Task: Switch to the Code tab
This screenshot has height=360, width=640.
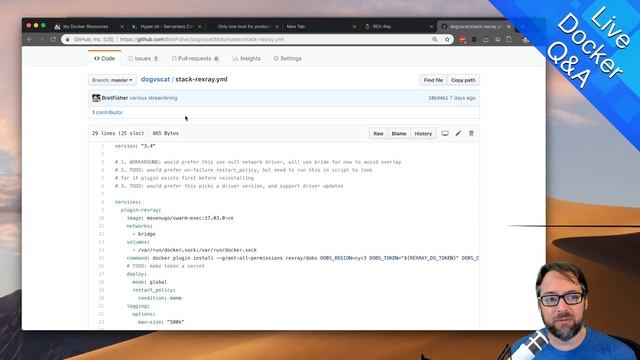Action: 104,58
